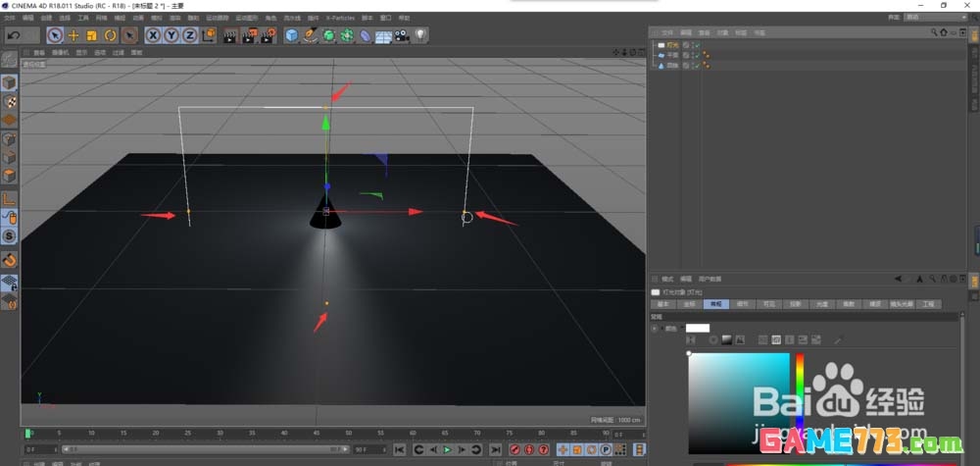
Task: Open the X-Particles menu
Action: [340, 18]
